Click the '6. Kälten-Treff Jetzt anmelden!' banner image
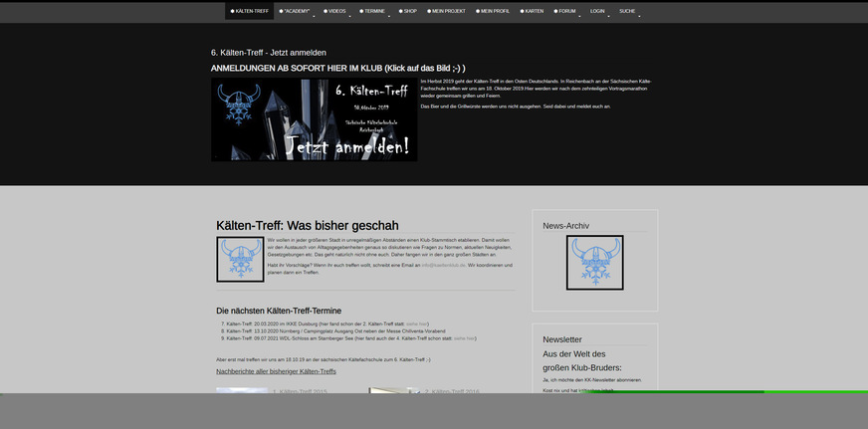868x429 pixels. (314, 120)
